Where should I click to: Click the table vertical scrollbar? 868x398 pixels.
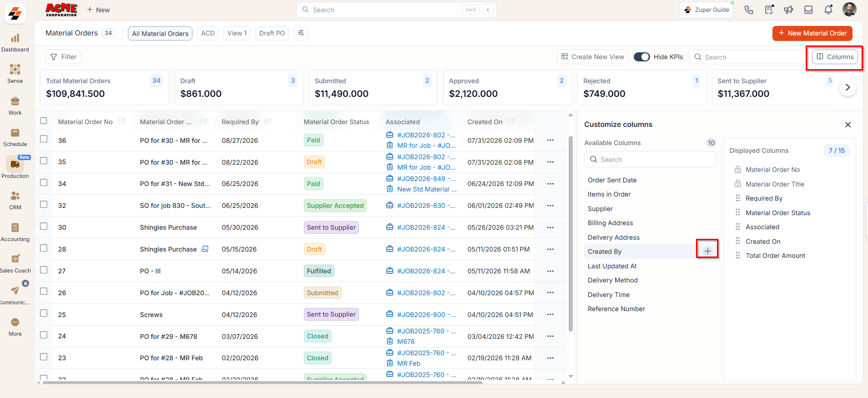(570, 233)
